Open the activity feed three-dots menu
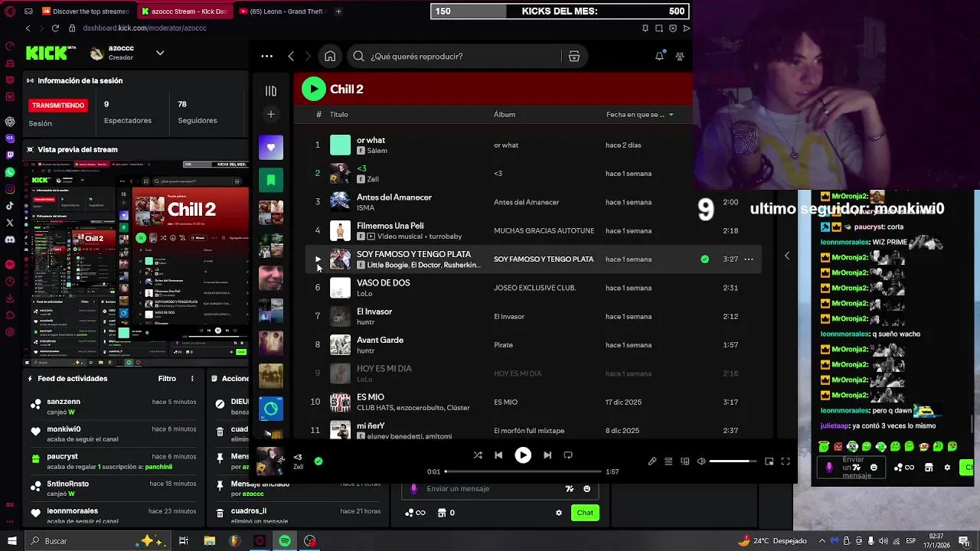980x551 pixels. (x=192, y=378)
